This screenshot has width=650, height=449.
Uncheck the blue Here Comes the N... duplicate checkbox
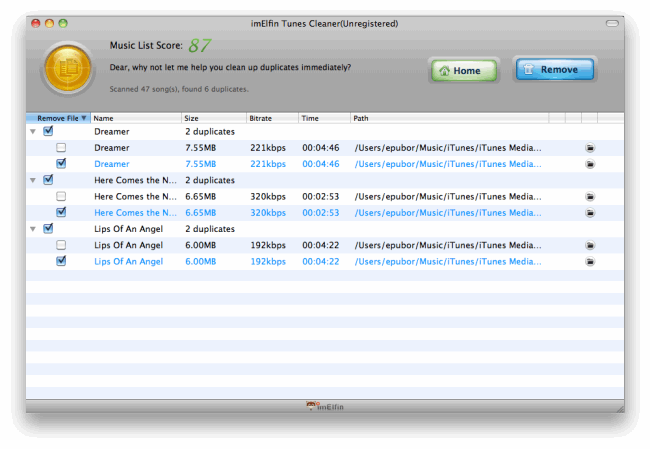coord(61,212)
